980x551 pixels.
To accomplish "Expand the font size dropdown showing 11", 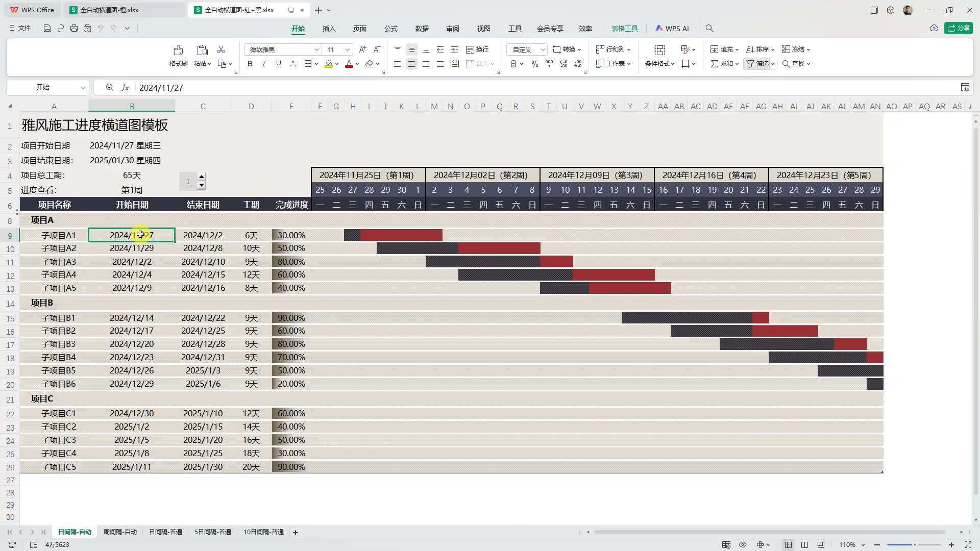I will [x=348, y=49].
